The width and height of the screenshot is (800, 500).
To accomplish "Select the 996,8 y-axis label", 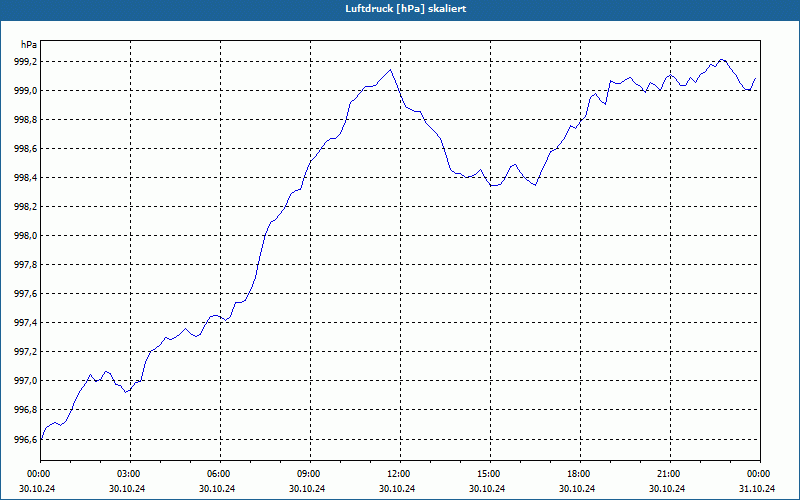I will click(x=26, y=410).
